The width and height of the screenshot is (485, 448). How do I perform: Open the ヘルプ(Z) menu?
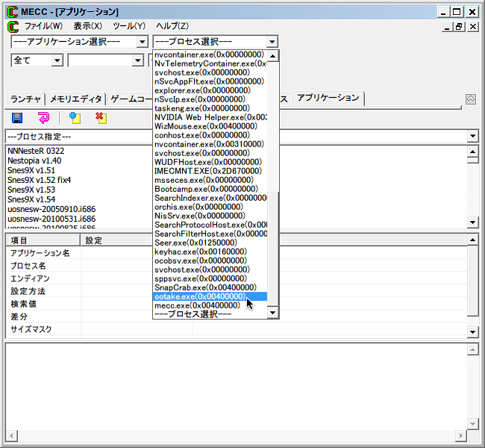pyautogui.click(x=172, y=26)
